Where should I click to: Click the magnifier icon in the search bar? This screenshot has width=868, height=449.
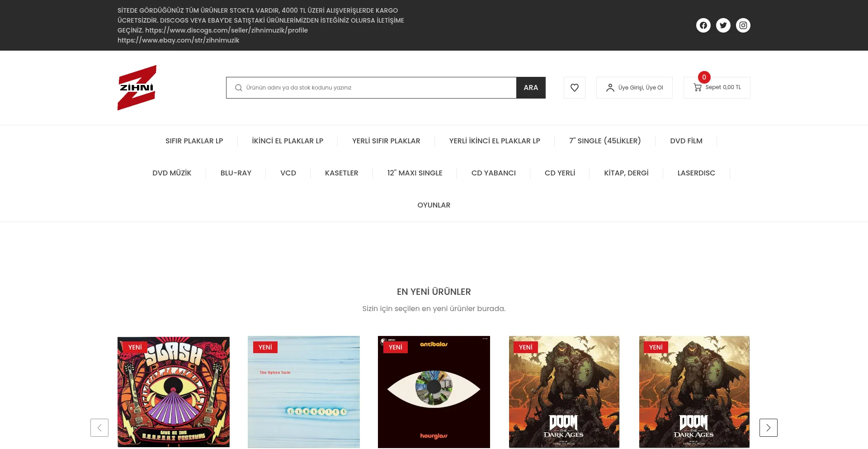pyautogui.click(x=238, y=87)
